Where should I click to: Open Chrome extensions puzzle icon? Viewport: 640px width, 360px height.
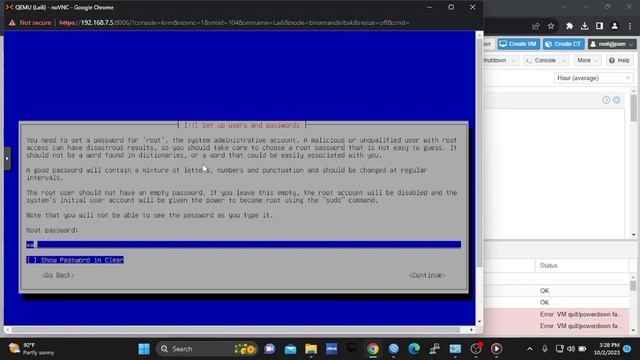[x=569, y=26]
